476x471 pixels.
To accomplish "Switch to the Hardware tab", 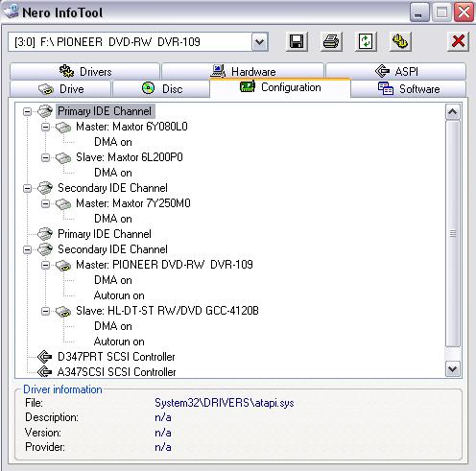I will tap(243, 71).
